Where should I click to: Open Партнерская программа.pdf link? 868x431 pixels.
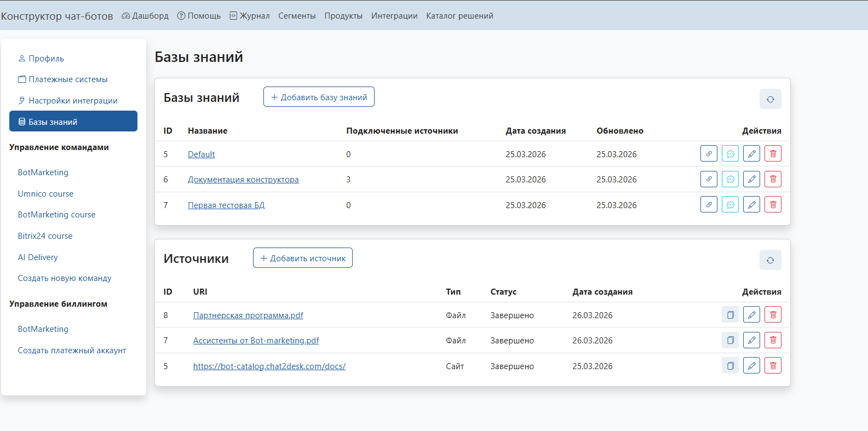(x=248, y=315)
